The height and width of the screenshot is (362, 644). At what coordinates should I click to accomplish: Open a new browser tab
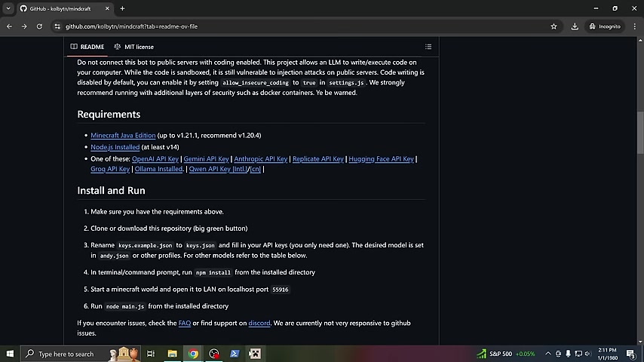pos(122,8)
